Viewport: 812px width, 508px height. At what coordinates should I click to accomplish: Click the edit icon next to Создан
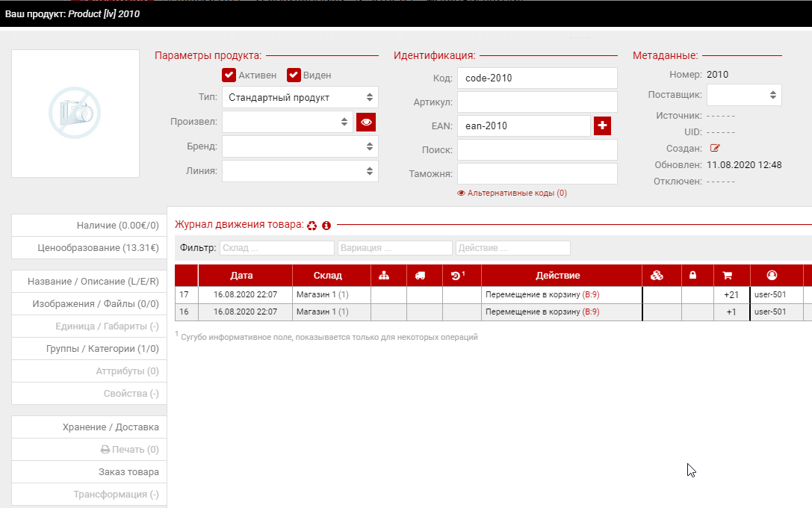pyautogui.click(x=715, y=148)
